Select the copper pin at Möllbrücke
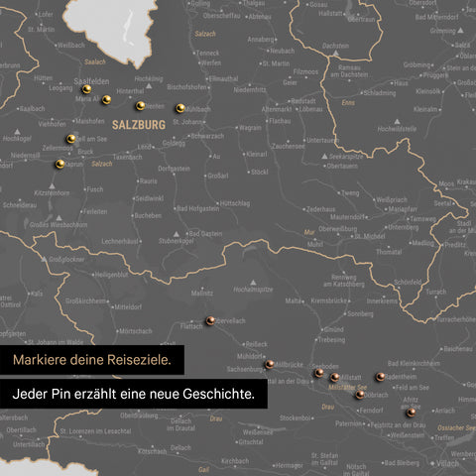 coord(270,364)
